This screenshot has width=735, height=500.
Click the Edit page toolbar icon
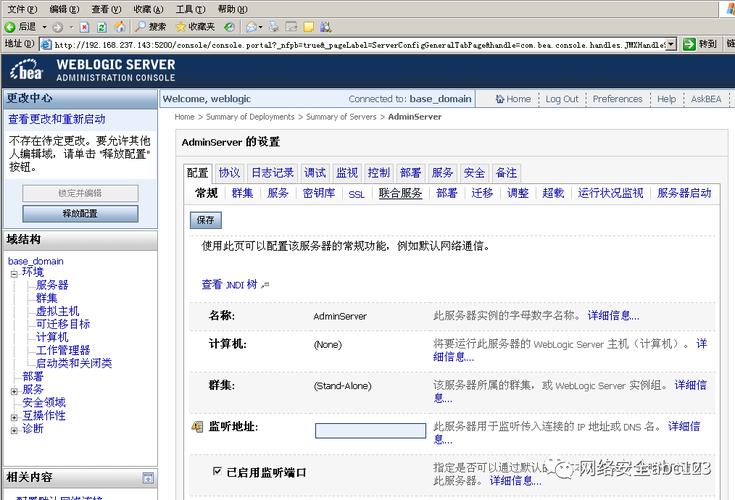pos(292,27)
